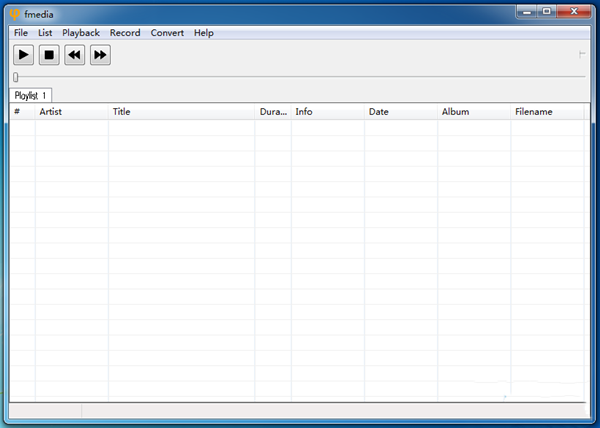600x428 pixels.
Task: Stop playback with the Stop button
Action: coord(49,55)
